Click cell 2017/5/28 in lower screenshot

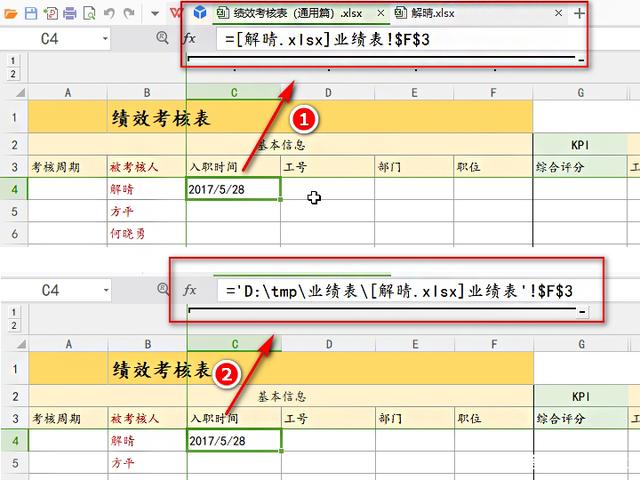click(x=234, y=440)
